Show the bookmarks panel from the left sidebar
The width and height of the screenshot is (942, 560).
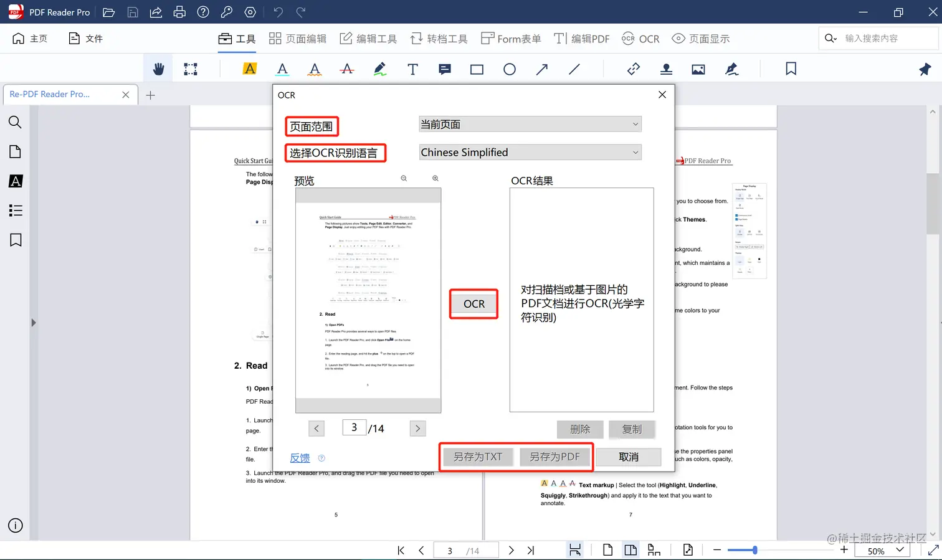pos(16,240)
